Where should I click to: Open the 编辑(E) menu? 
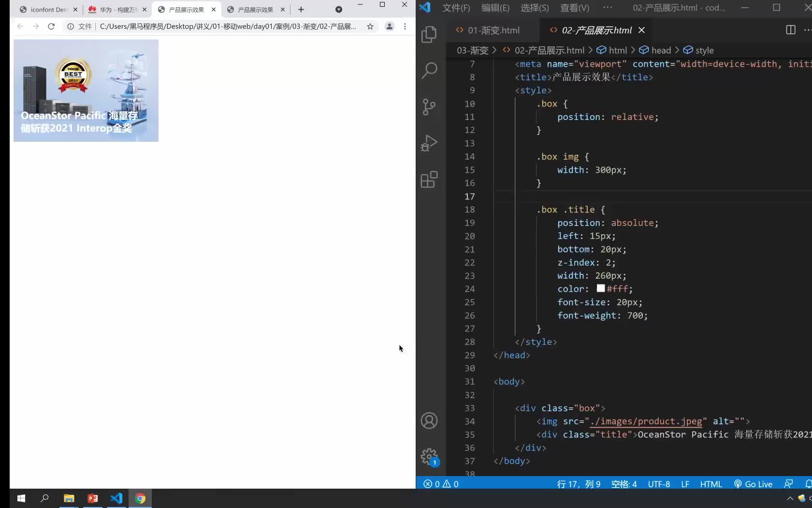[495, 8]
